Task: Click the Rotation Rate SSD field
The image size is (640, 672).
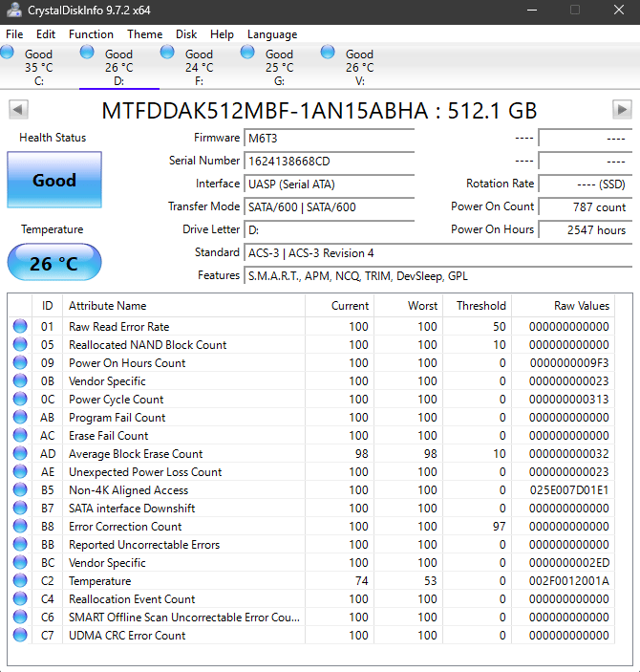Action: (x=586, y=184)
